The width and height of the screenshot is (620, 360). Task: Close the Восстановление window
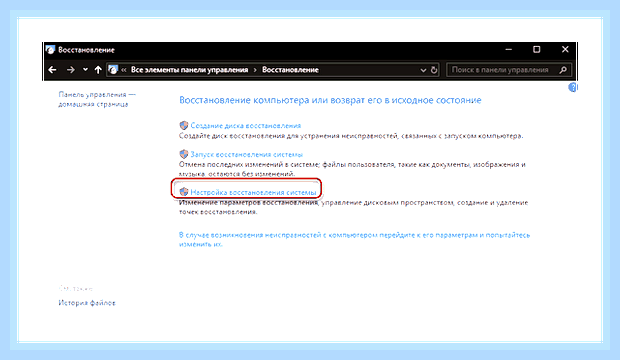point(565,49)
